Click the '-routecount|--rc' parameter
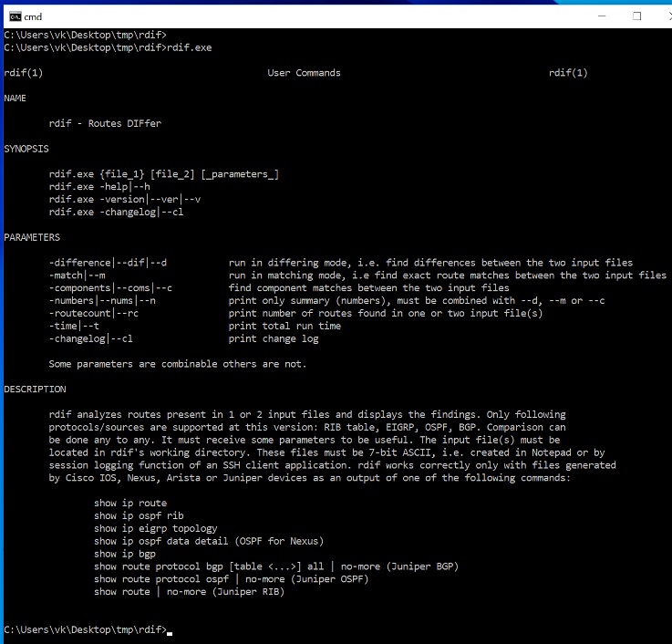The image size is (672, 644). pos(93,313)
